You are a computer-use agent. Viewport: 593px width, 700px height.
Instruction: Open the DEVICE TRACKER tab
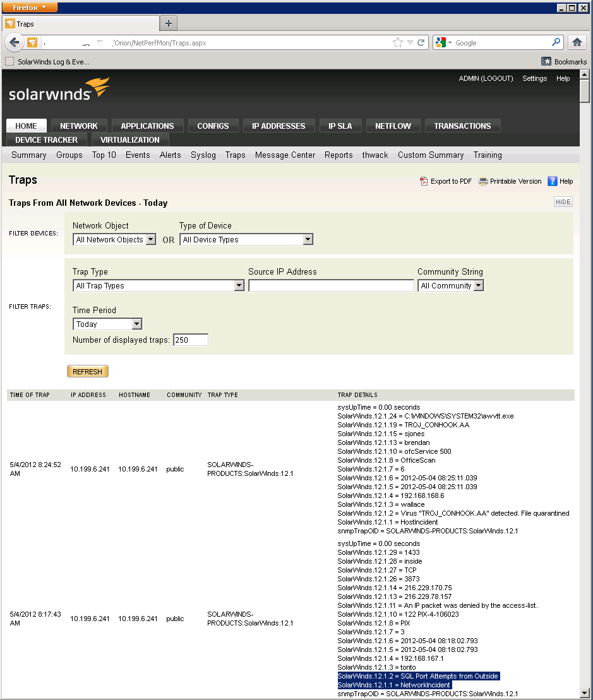tap(47, 139)
